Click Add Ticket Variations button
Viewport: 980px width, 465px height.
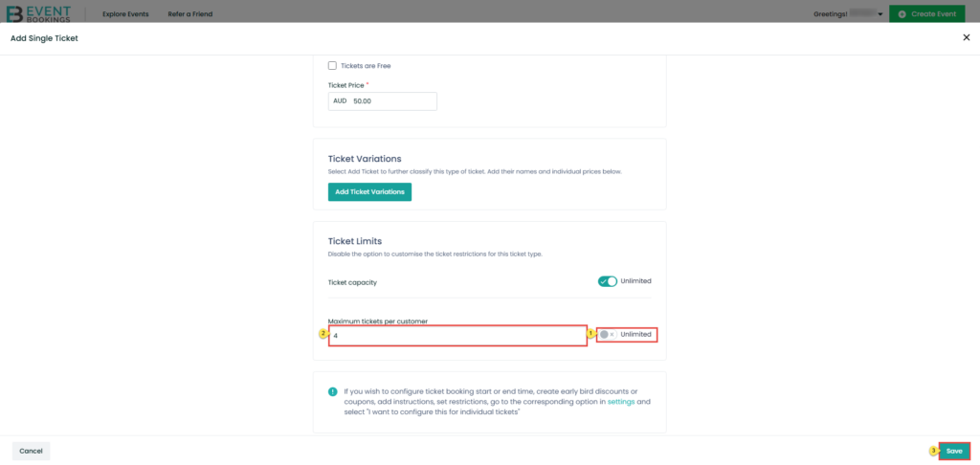click(370, 192)
